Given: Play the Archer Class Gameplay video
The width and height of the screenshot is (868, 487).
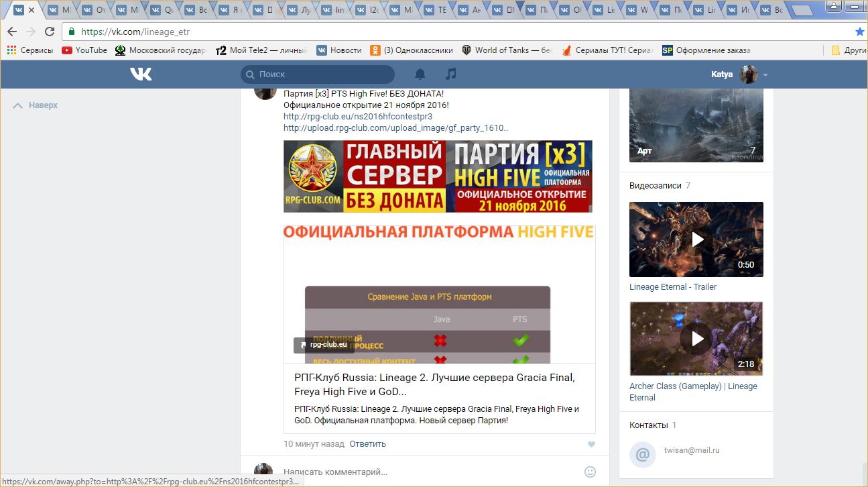Looking at the screenshot, I should point(696,339).
